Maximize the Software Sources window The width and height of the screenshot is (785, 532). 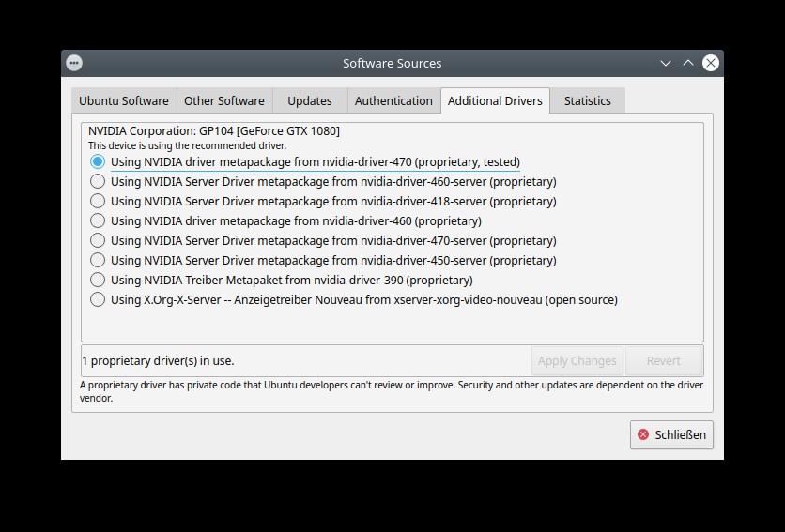point(688,63)
